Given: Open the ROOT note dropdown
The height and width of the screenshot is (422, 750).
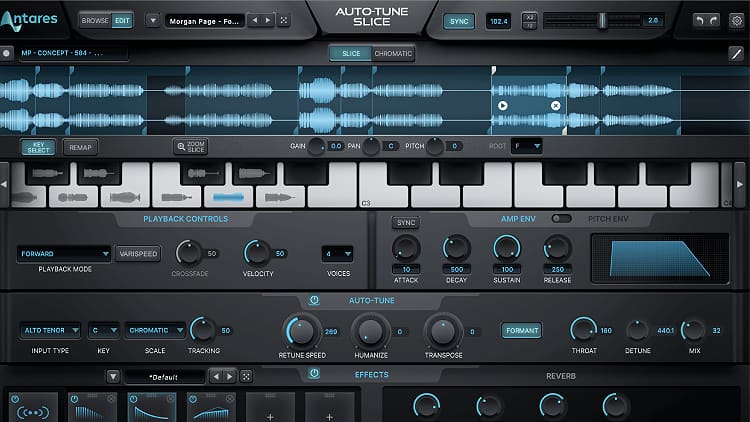Looking at the screenshot, I should tap(527, 146).
